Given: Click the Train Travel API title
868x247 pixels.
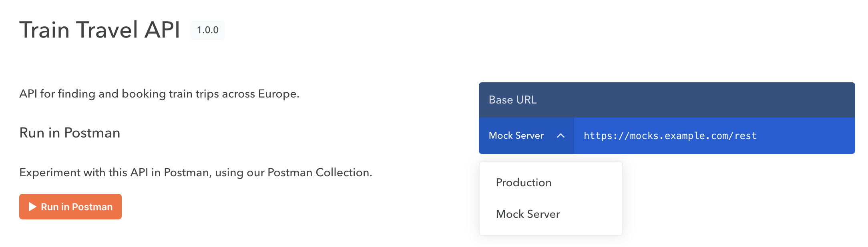Looking at the screenshot, I should coord(100,30).
